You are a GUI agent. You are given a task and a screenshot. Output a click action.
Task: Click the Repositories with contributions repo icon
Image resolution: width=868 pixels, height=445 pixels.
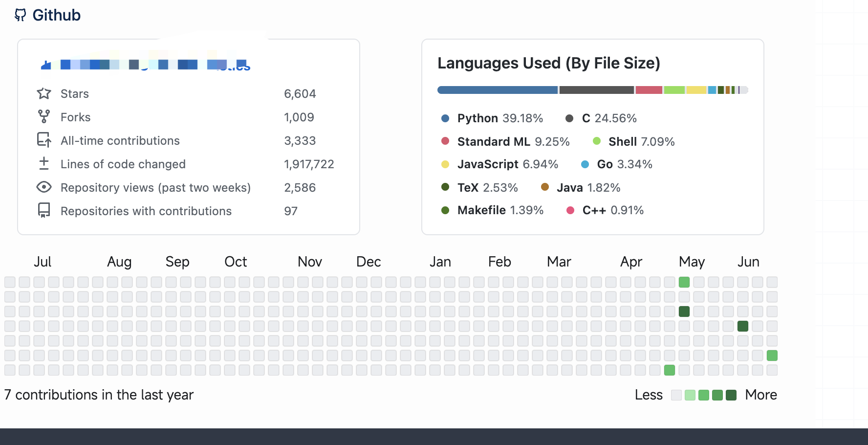pyautogui.click(x=44, y=210)
